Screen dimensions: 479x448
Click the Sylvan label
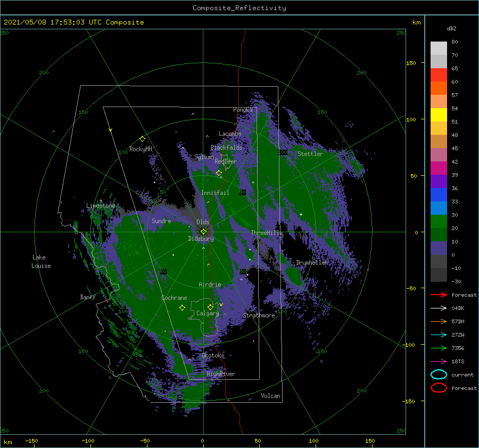click(204, 157)
